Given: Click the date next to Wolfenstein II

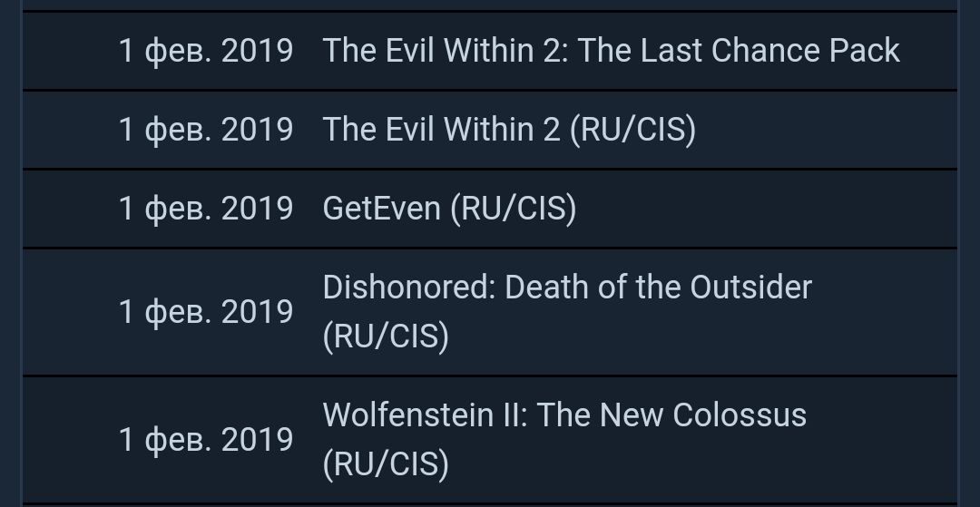Looking at the screenshot, I should pyautogui.click(x=205, y=440).
